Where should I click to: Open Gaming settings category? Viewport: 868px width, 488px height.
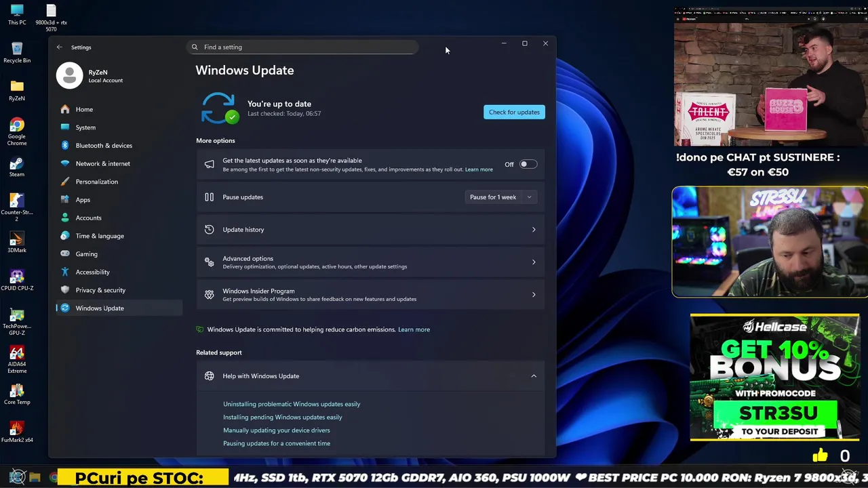(119, 254)
